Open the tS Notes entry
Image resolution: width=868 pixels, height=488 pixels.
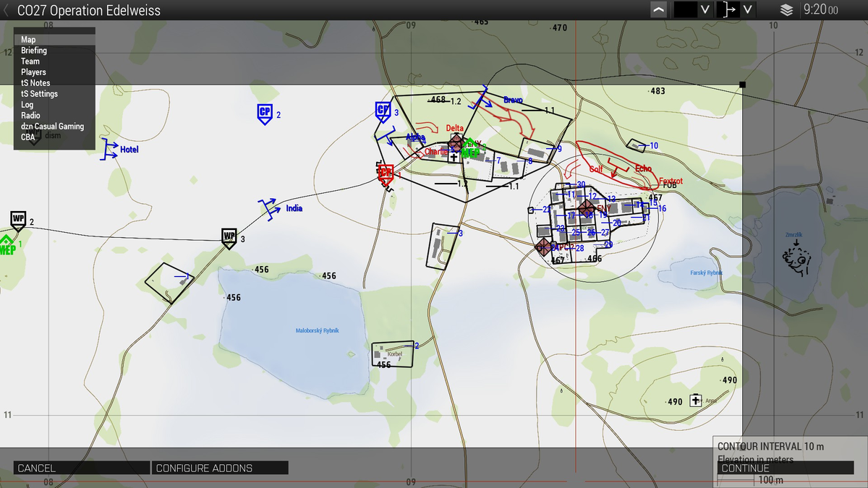point(54,83)
